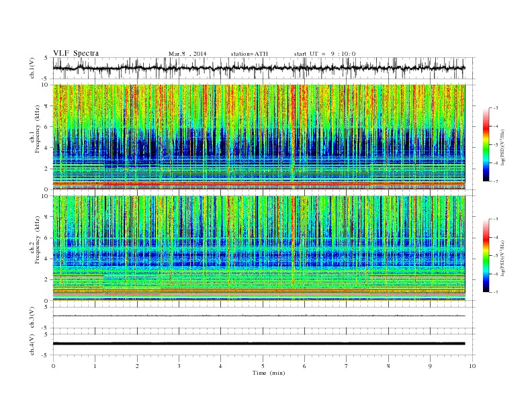Click the ch.2 "Frequency (kHz)" axis label
Image resolution: width=532 pixels, height=411 pixels.
pos(37,239)
